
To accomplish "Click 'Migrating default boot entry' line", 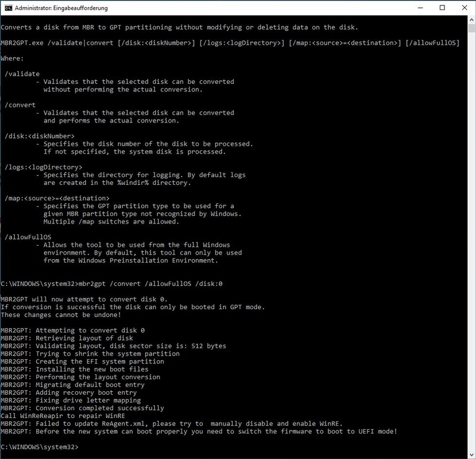I will pos(73,385).
